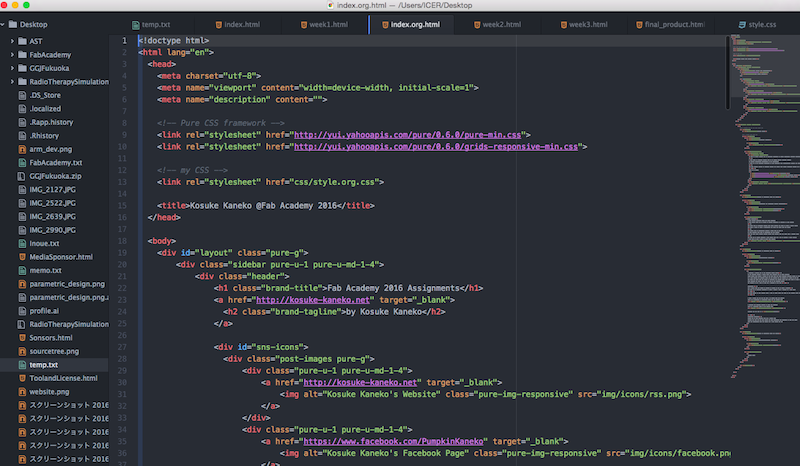Click the Sonsors.html file icon

tap(22, 338)
